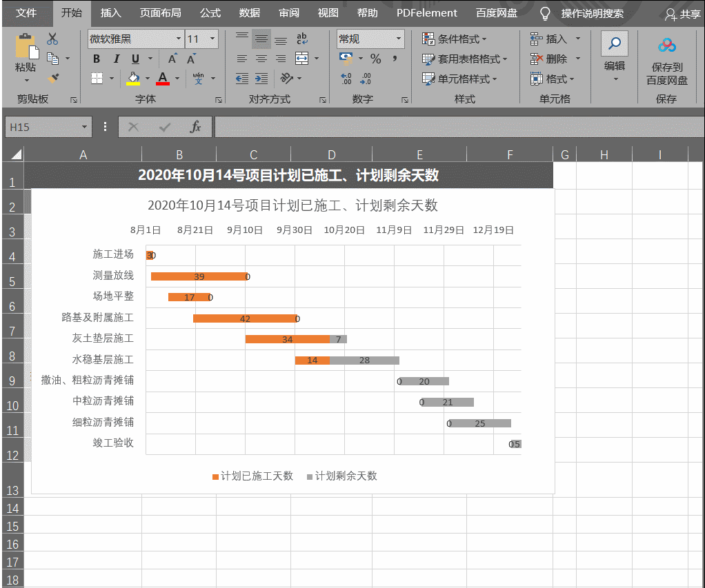Click the formula bar input
The image size is (705, 588).
pos(459,127)
